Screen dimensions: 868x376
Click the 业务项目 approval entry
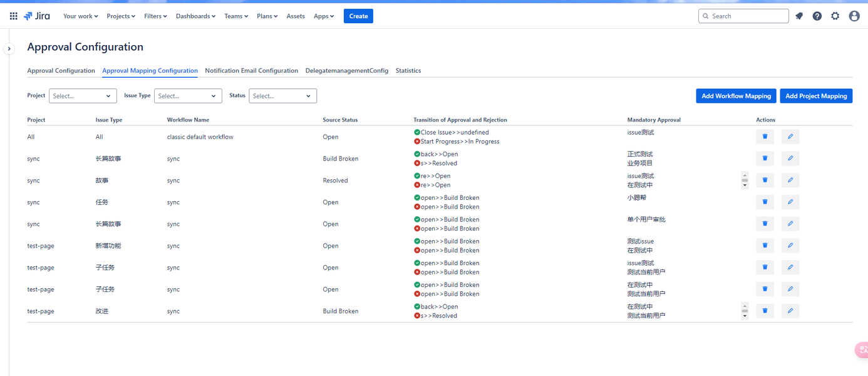(640, 163)
